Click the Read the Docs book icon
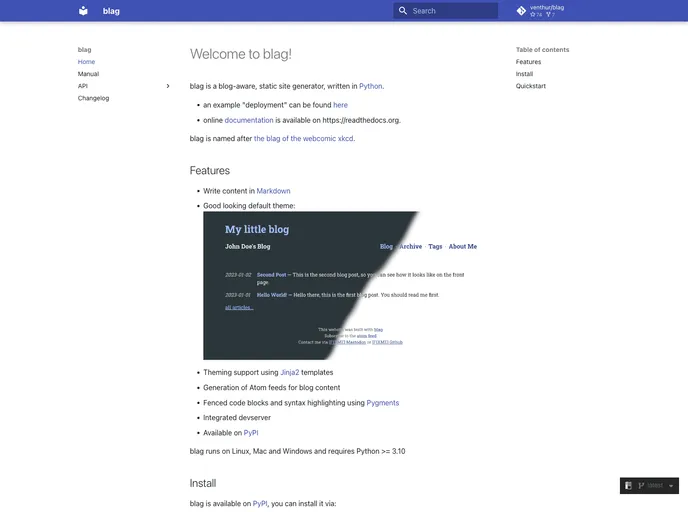The width and height of the screenshot is (688, 512). [628, 485]
